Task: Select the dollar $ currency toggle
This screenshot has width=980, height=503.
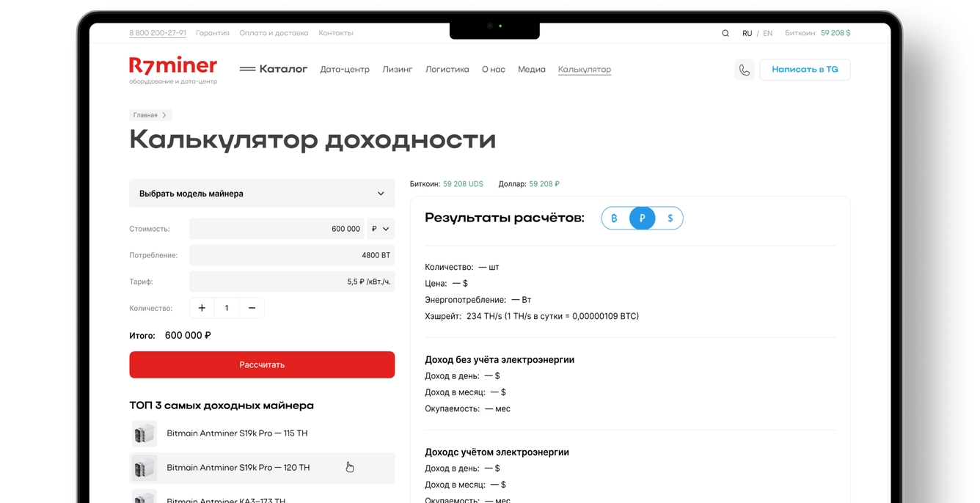Action: pyautogui.click(x=669, y=218)
